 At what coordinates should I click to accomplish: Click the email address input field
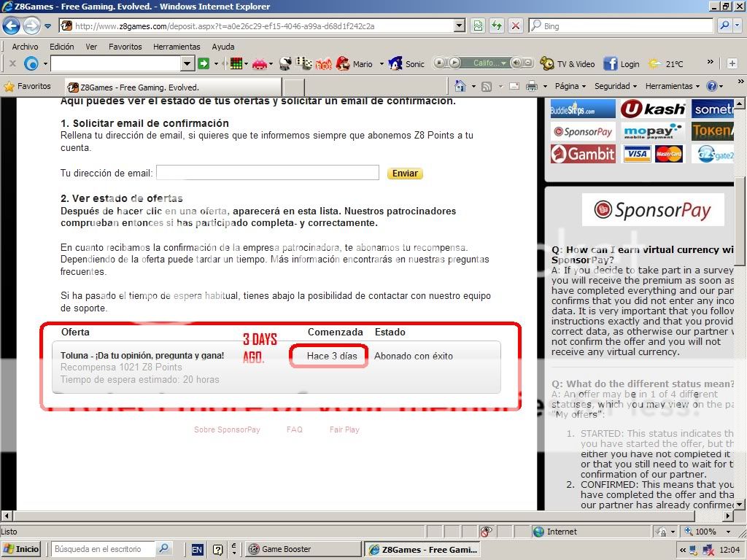(268, 173)
